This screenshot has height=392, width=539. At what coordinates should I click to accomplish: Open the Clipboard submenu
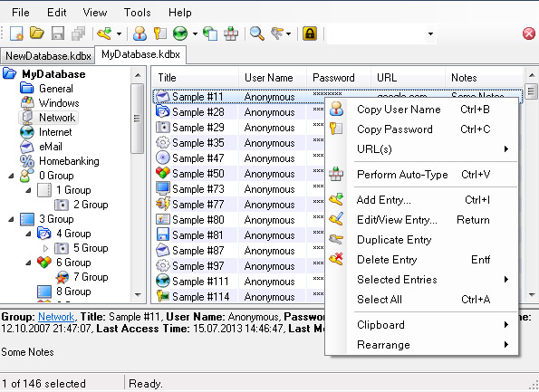point(421,325)
